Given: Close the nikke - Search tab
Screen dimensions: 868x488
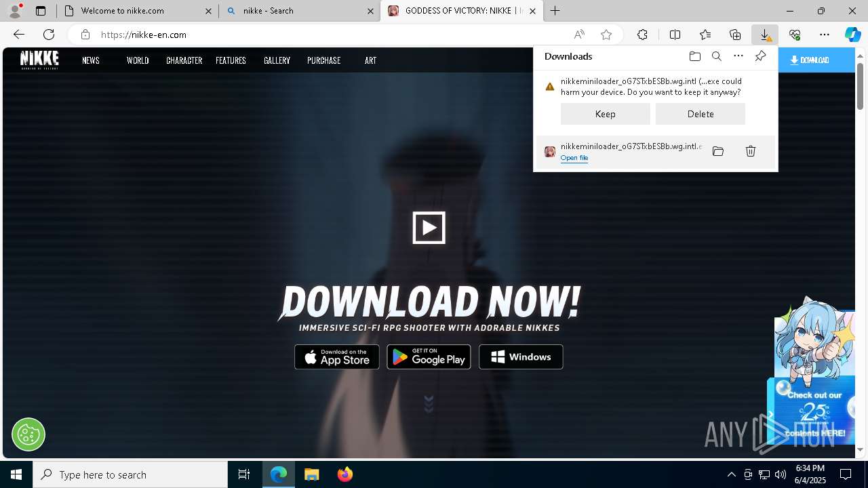Looking at the screenshot, I should point(371,11).
